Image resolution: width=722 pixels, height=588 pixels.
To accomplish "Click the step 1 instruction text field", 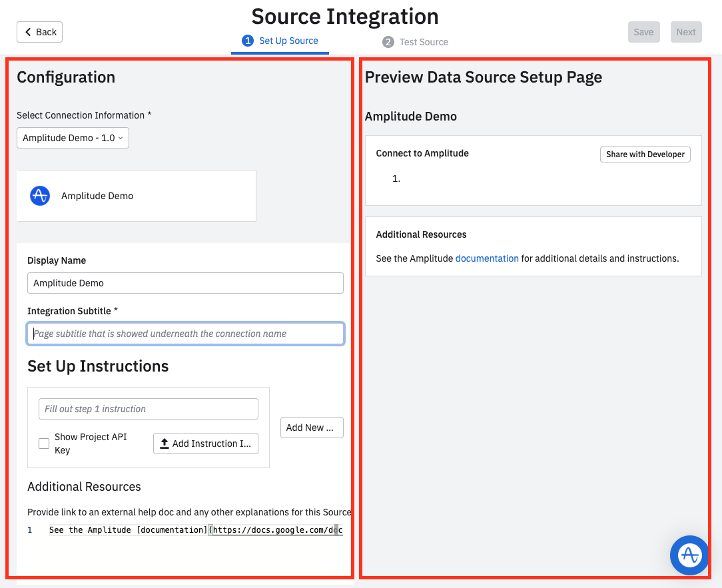I will pyautogui.click(x=148, y=409).
